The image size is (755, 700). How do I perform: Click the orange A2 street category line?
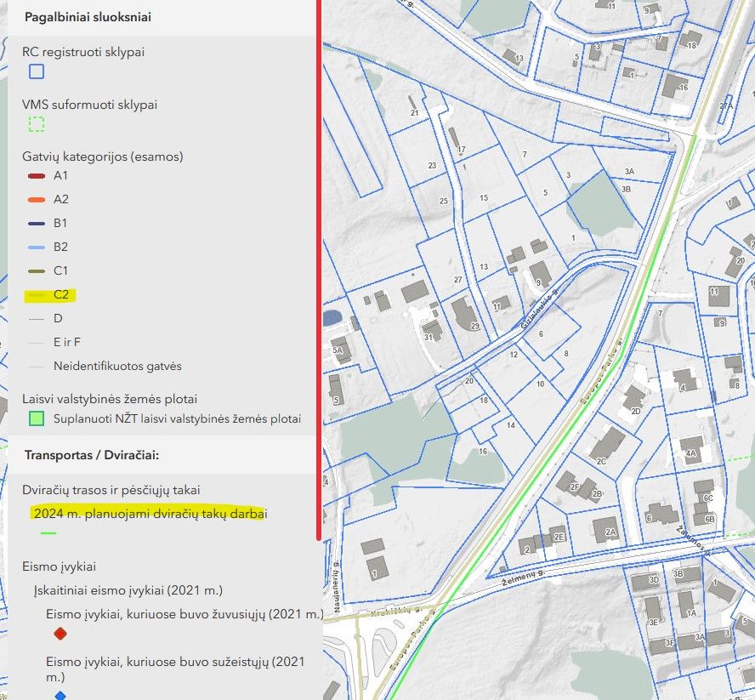pos(37,200)
